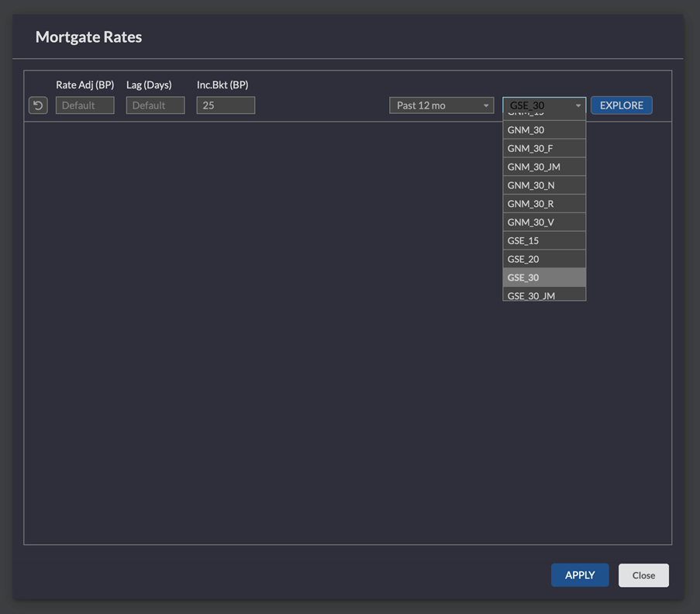Click the Rate Adj (BP) input field

[84, 105]
